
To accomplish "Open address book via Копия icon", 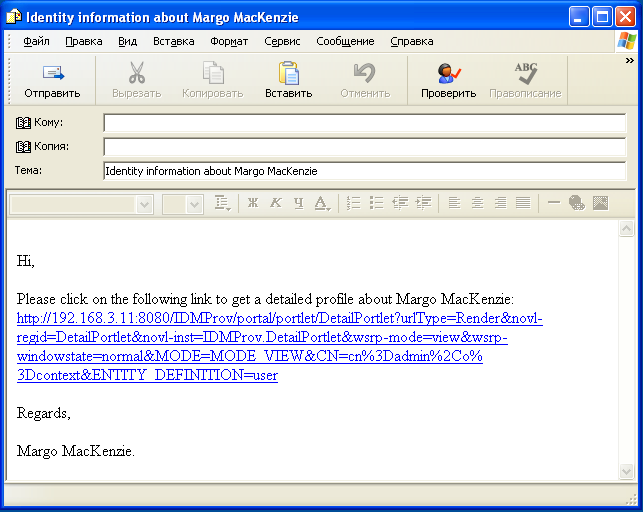I will point(24,147).
